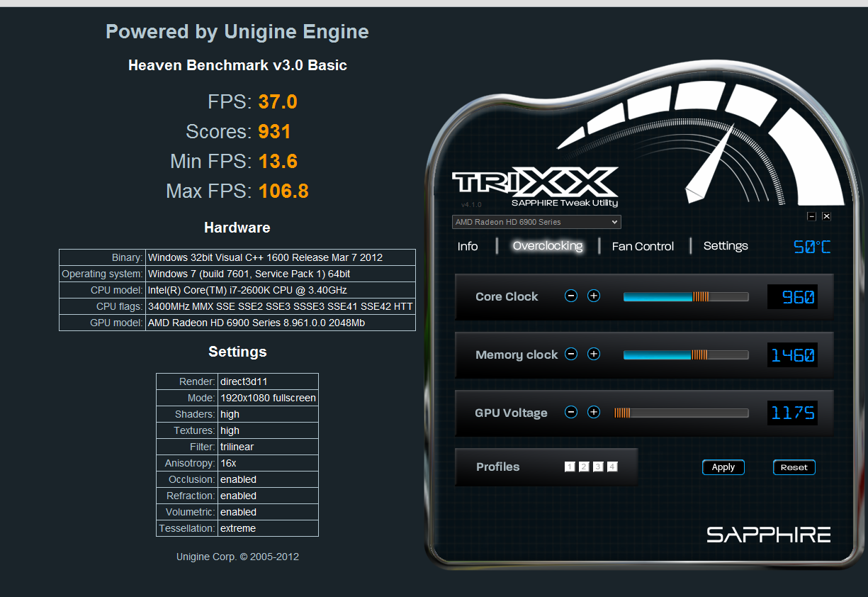Minimize the TRIXX utility window
This screenshot has height=597, width=868.
pyautogui.click(x=812, y=216)
